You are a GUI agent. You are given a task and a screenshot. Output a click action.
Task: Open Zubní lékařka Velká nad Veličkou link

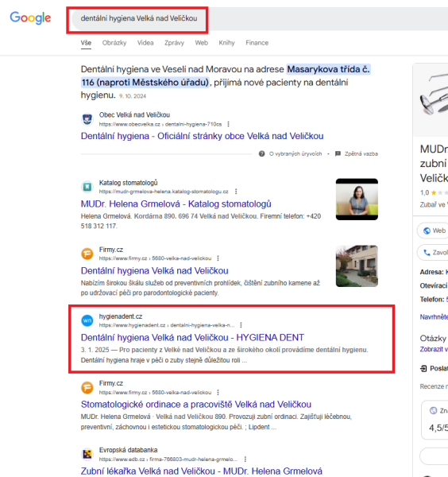point(202,471)
